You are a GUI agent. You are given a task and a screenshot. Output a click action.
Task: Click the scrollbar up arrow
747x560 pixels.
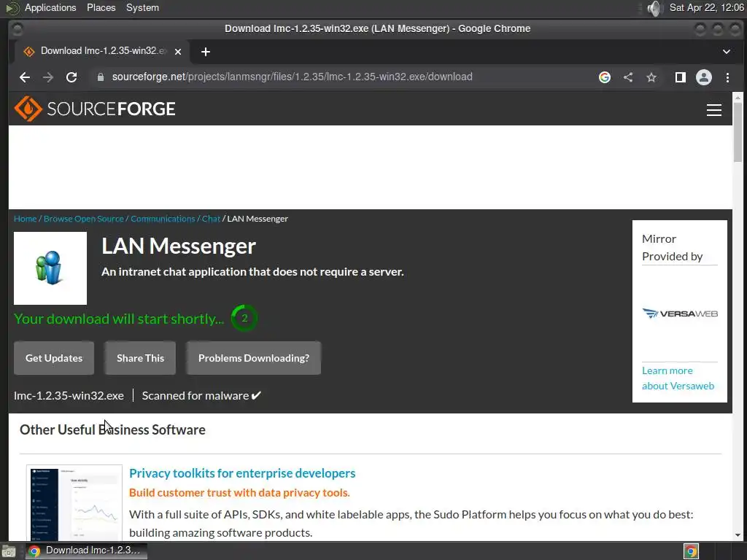pyautogui.click(x=738, y=97)
